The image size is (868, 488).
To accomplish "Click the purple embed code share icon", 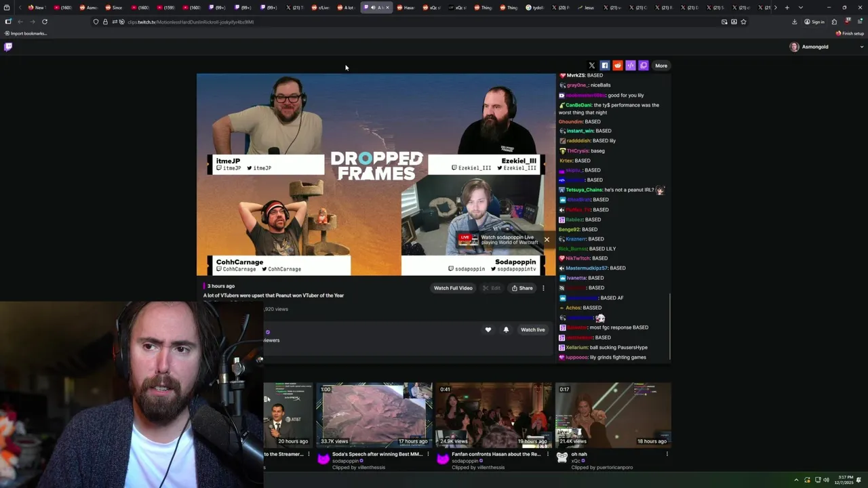I will click(631, 66).
